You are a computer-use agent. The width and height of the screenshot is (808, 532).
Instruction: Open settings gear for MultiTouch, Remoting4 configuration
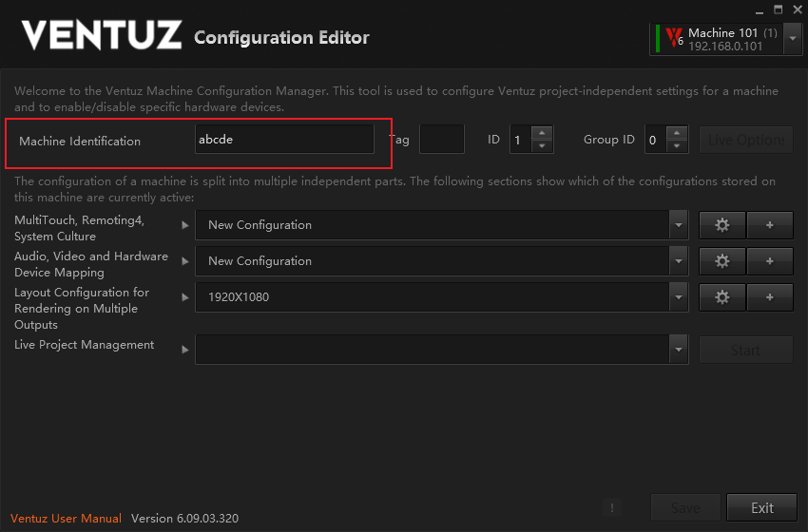(721, 225)
